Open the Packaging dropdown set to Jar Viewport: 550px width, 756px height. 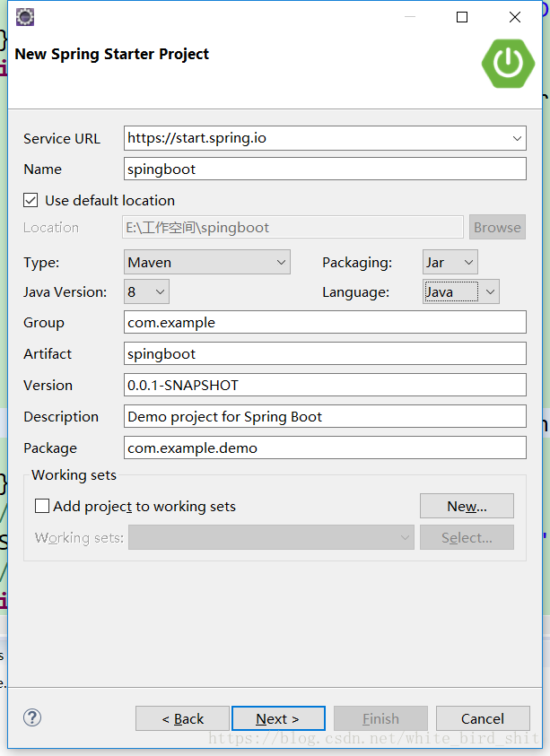pos(467,262)
